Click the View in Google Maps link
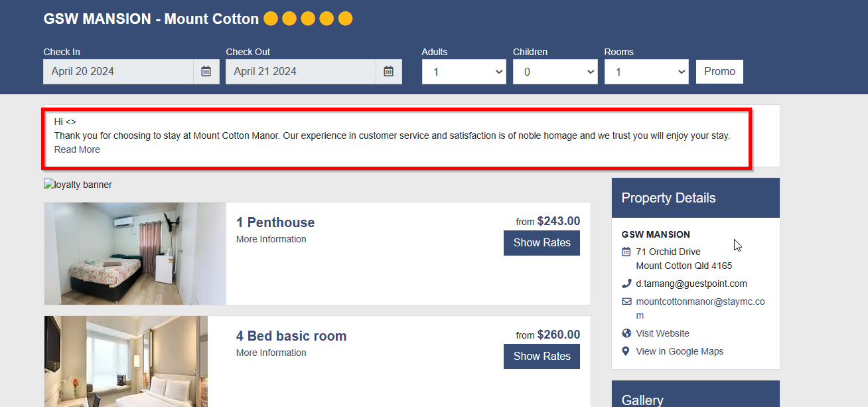Screen dimensions: 868x407 coord(680,351)
